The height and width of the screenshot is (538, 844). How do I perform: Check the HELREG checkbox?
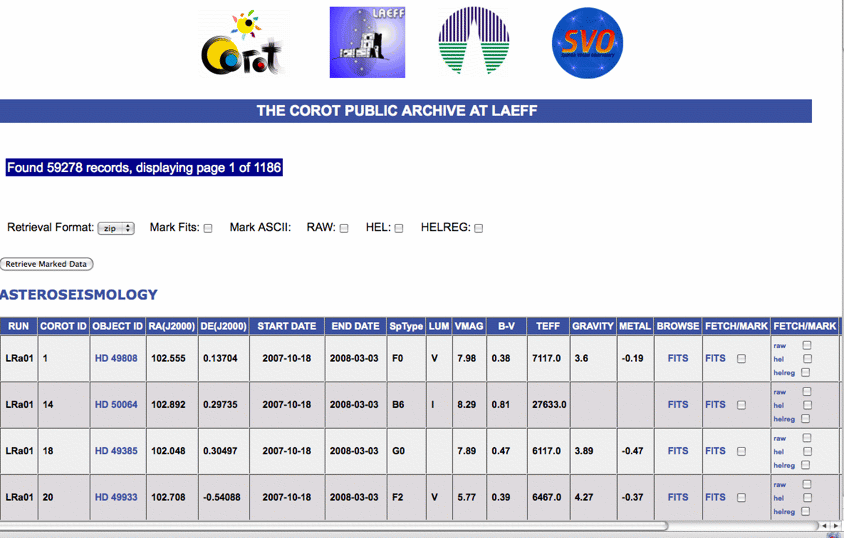point(478,228)
